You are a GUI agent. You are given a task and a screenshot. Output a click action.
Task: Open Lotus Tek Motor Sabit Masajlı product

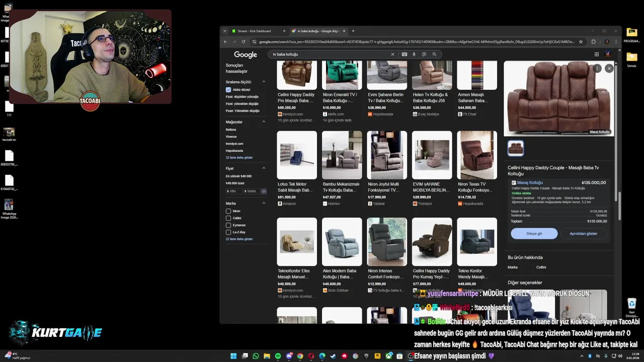[x=297, y=168]
